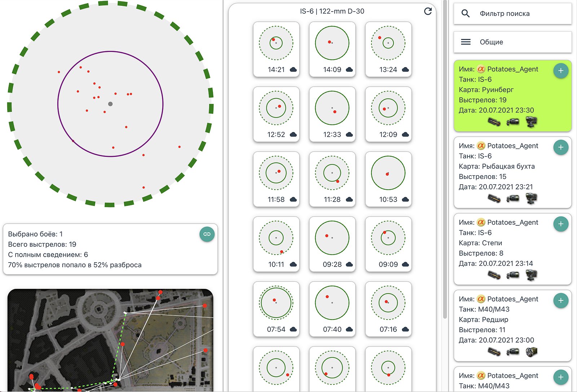Viewport: 577px width, 392px height.
Task: Click the search magnifier icon
Action: coord(466,14)
